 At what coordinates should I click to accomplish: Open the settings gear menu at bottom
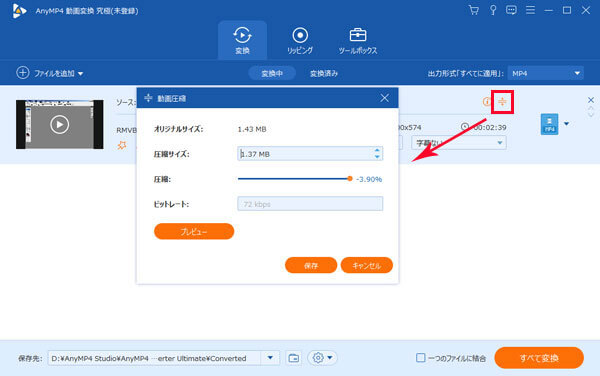pyautogui.click(x=322, y=358)
